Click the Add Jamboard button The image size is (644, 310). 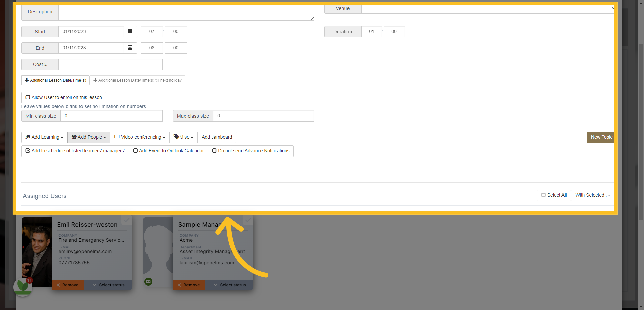pos(217,137)
